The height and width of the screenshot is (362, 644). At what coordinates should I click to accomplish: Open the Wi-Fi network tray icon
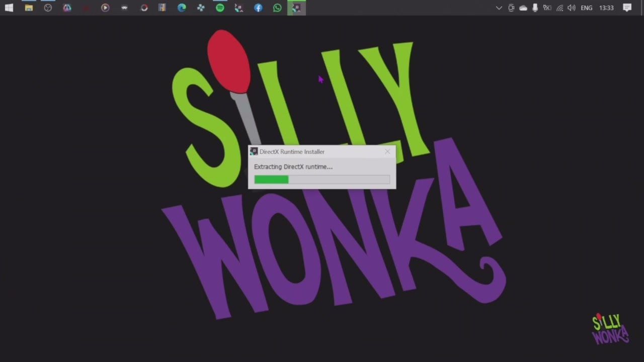(x=559, y=8)
